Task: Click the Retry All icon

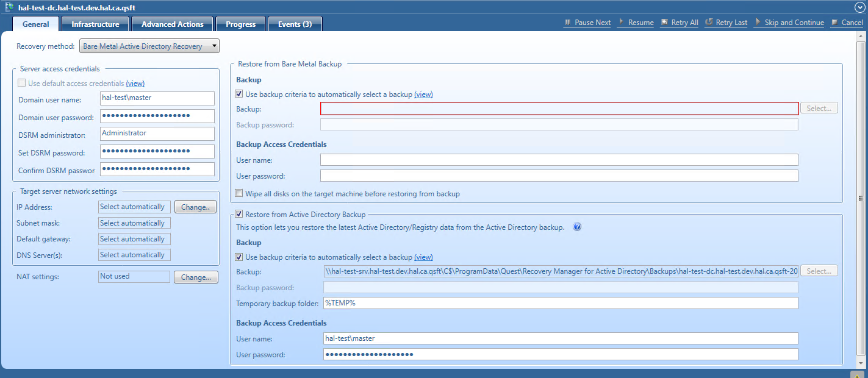Action: 664,23
